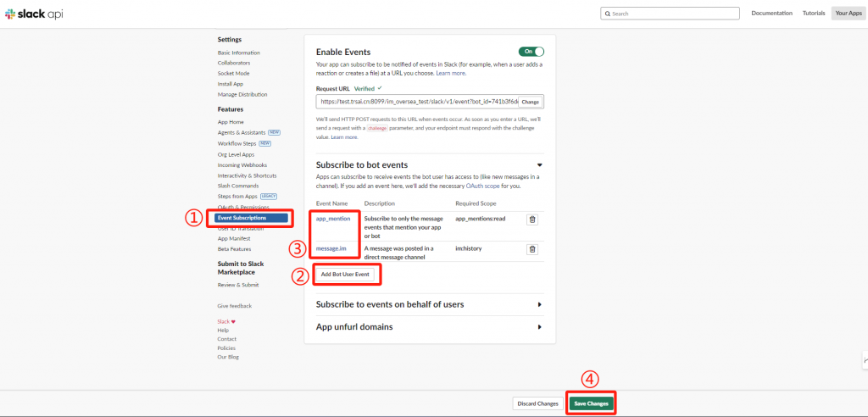
Task: Open the App Manifest page
Action: (234, 239)
